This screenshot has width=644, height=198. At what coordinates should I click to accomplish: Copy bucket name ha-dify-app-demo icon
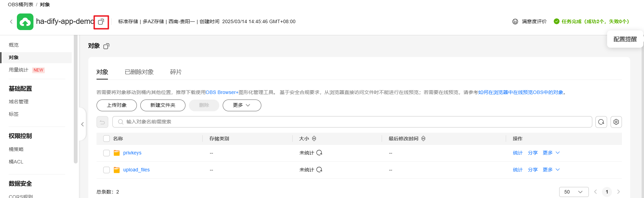coord(101,22)
